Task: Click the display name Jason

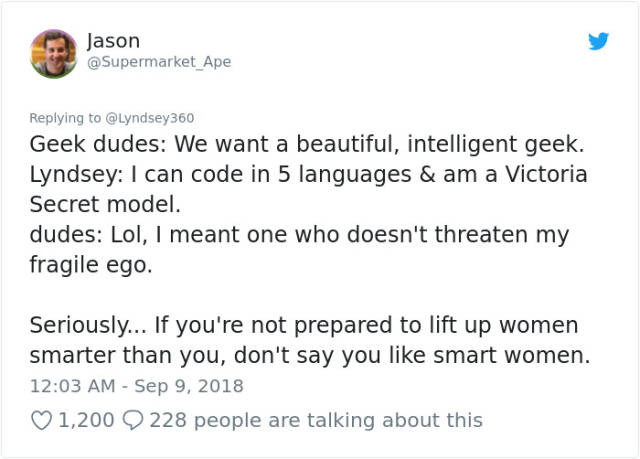Action: 113,41
